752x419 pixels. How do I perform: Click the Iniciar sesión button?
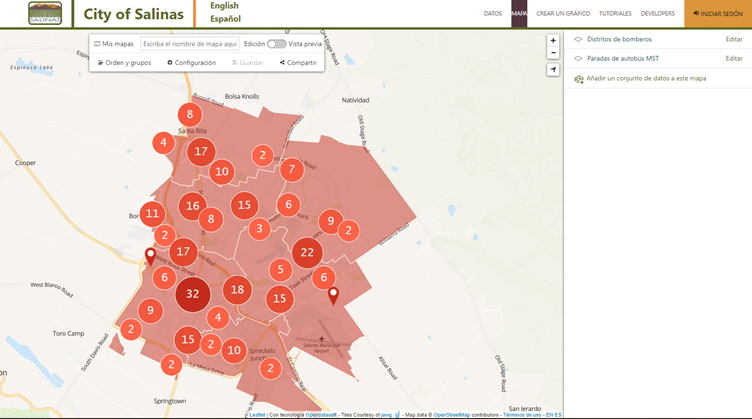pyautogui.click(x=717, y=14)
